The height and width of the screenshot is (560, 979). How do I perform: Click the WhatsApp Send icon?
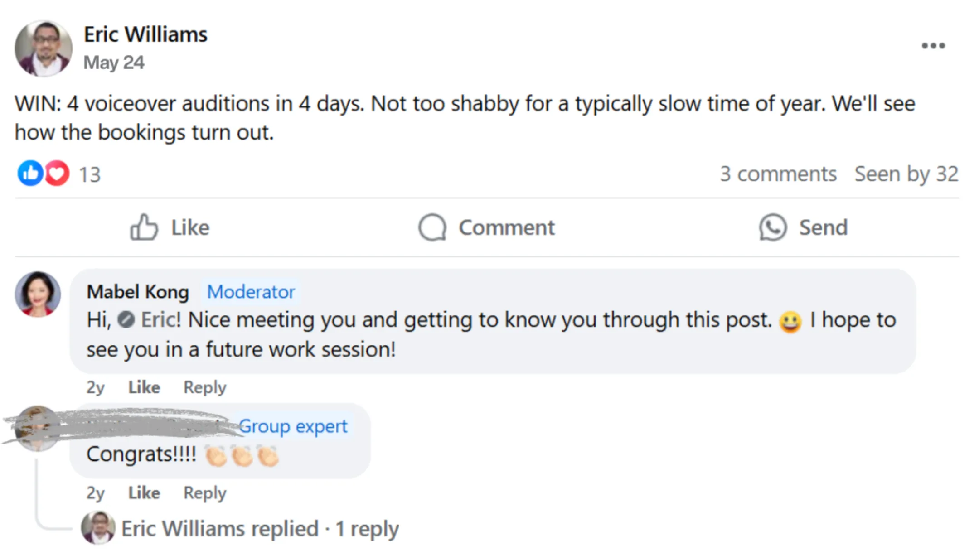pyautogui.click(x=772, y=227)
